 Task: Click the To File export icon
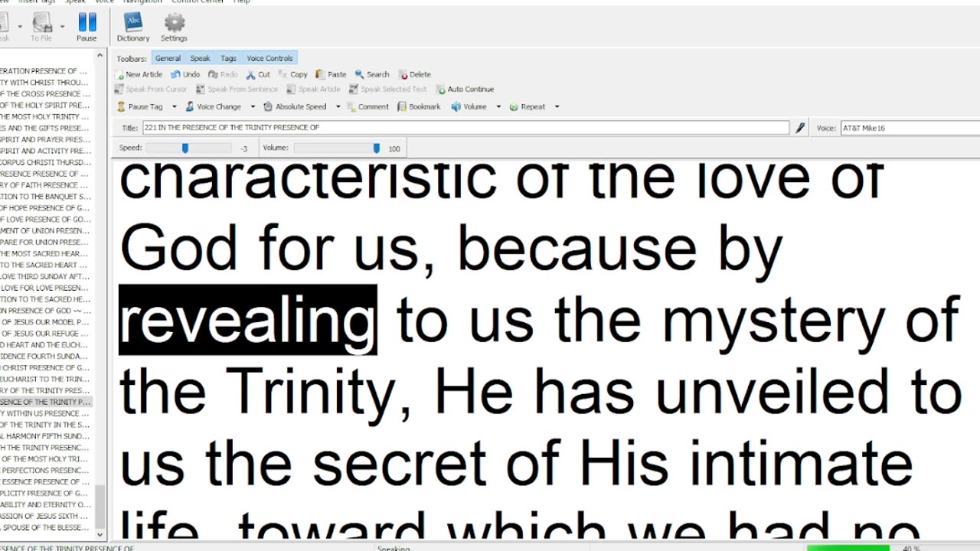(41, 27)
